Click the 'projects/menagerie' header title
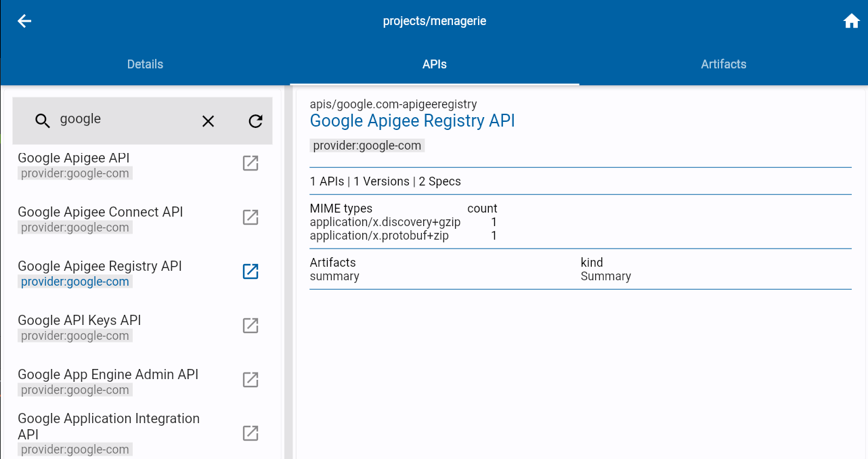Viewport: 868px width, 459px height. pos(434,21)
